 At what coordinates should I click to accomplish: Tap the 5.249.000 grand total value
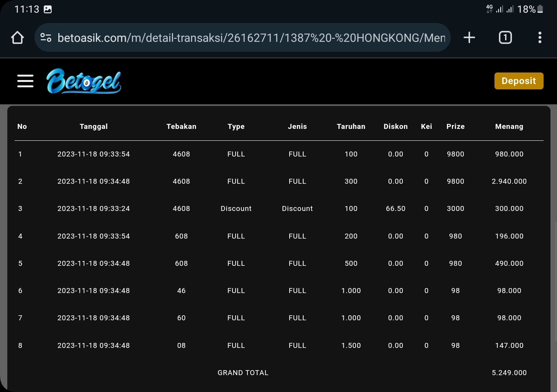coord(509,373)
